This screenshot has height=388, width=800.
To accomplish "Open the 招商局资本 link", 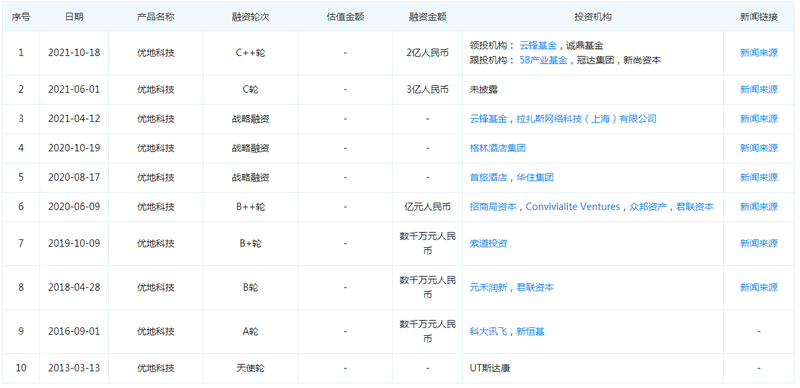I will (493, 207).
